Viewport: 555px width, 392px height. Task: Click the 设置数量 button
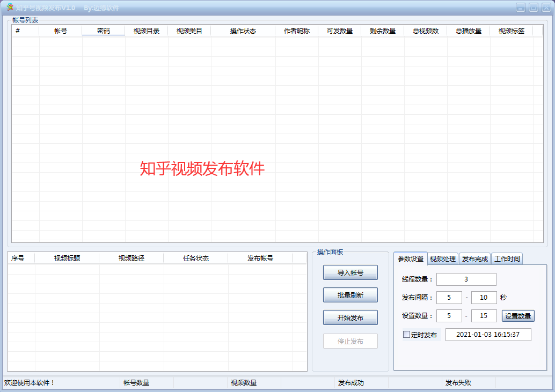point(518,316)
